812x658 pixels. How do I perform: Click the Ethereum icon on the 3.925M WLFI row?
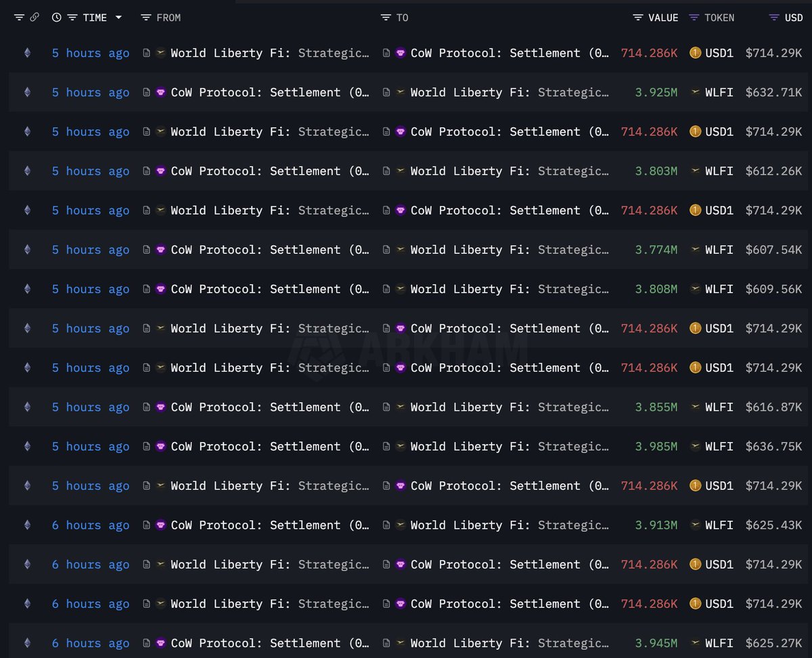[x=27, y=92]
